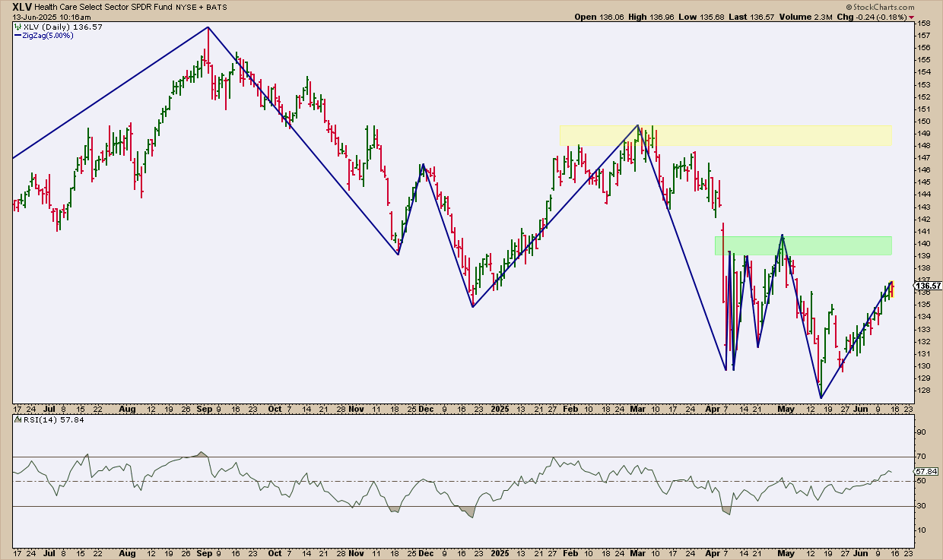Image resolution: width=943 pixels, height=560 pixels.
Task: Click the bold XLV ticker symbol in header
Action: (x=22, y=6)
